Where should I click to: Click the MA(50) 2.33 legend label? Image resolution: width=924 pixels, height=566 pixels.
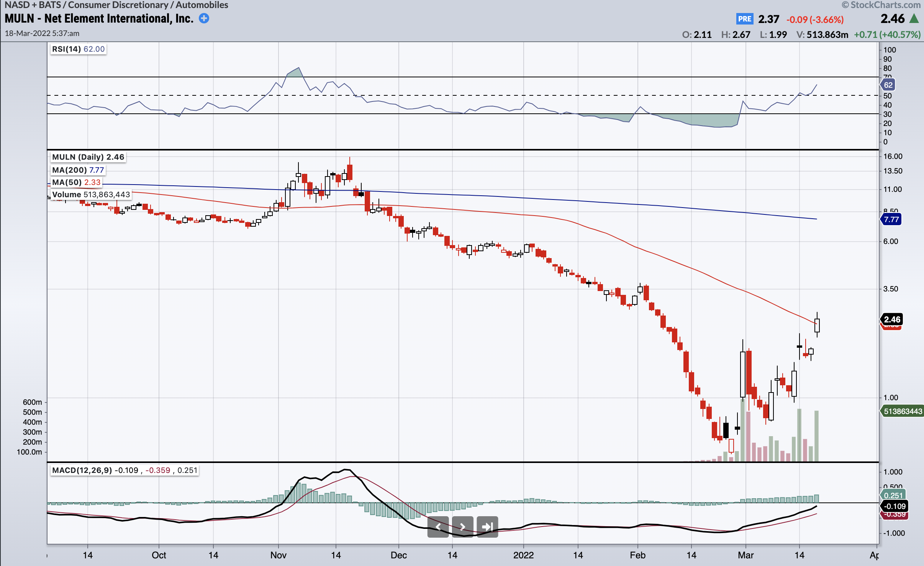[76, 182]
